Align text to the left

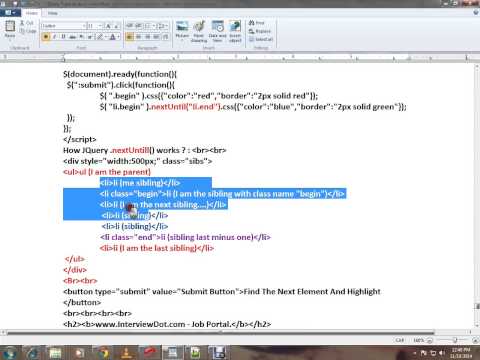click(130, 37)
